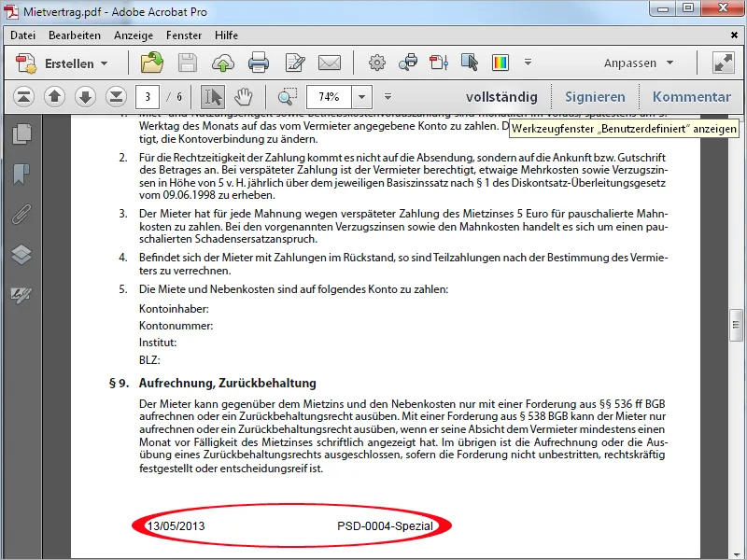Image resolution: width=747 pixels, height=560 pixels.
Task: Select the text selection cursor tool
Action: [x=213, y=97]
